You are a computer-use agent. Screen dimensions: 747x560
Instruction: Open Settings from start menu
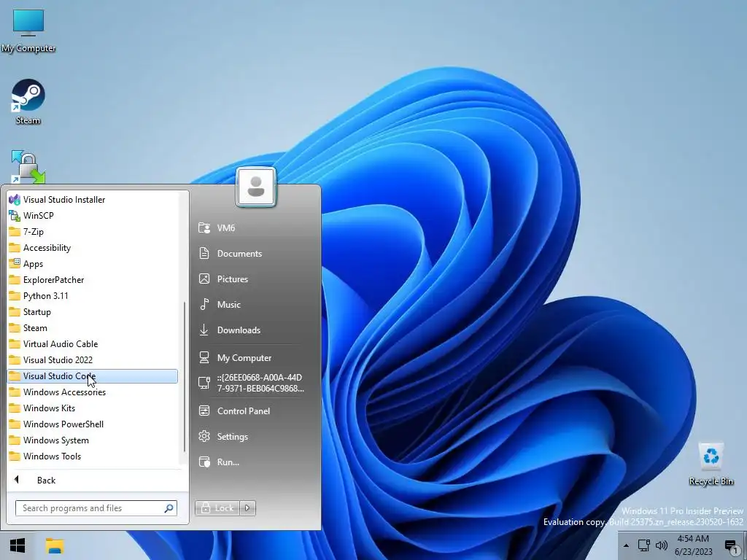click(255, 437)
